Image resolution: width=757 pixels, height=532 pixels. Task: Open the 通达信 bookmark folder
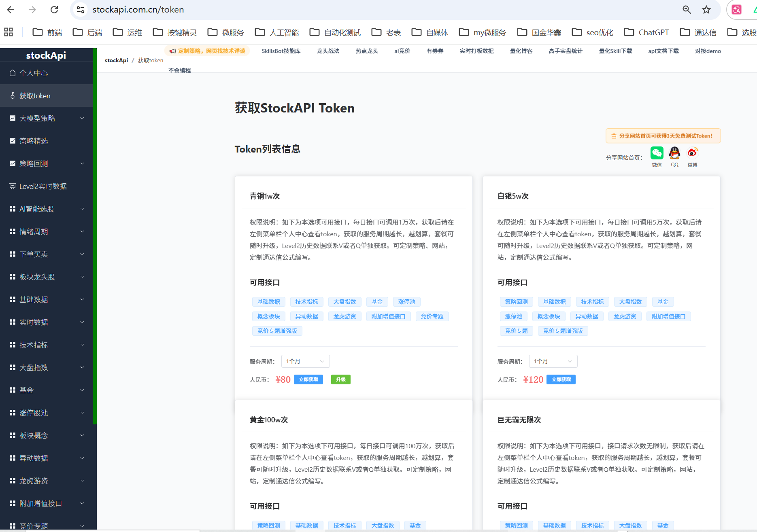[x=698, y=32]
